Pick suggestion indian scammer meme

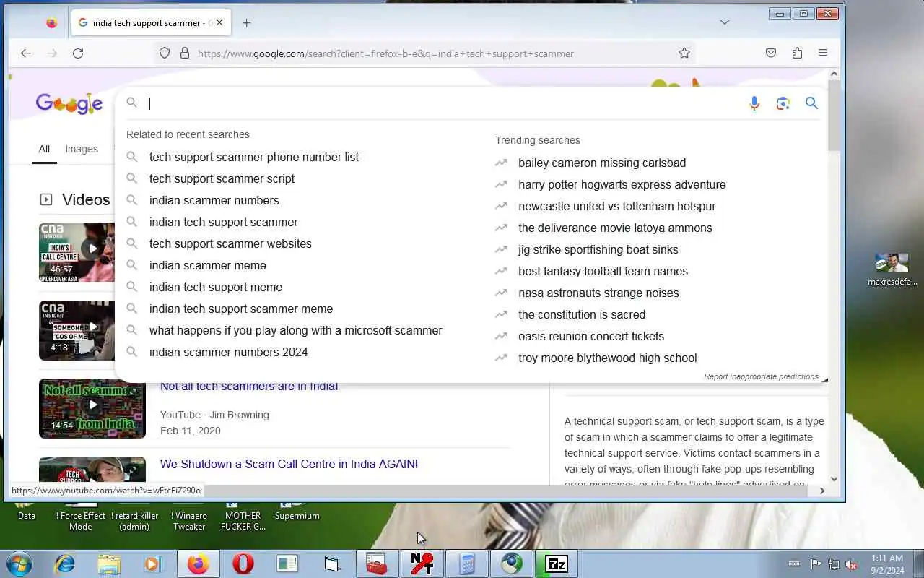pos(208,265)
